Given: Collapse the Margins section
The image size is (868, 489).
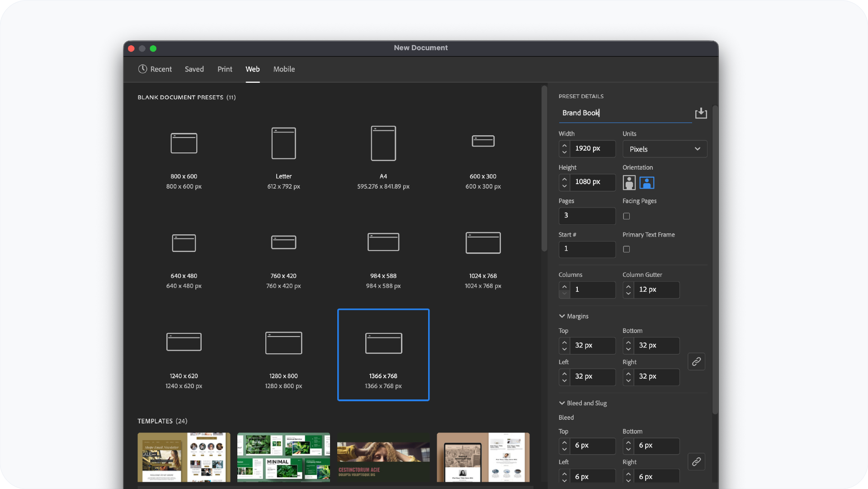Looking at the screenshot, I should (562, 316).
